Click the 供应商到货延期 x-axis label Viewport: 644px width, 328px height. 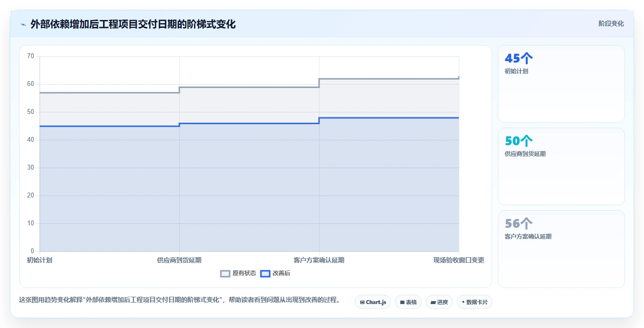pyautogui.click(x=179, y=260)
